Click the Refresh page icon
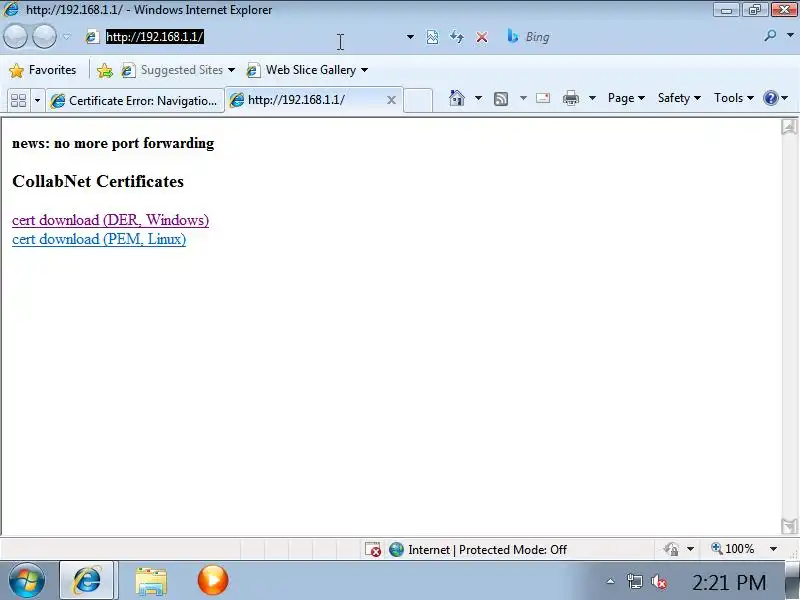The image size is (800, 600). point(457,37)
